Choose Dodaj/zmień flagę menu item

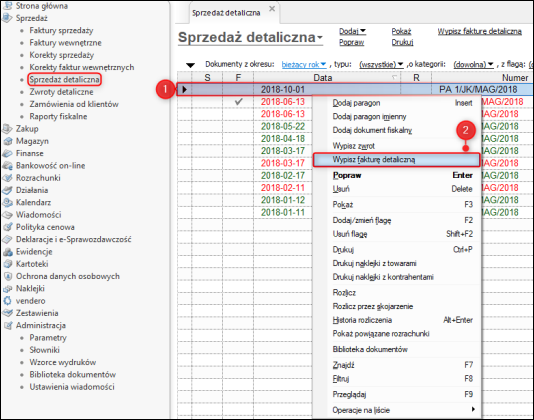coord(396,220)
